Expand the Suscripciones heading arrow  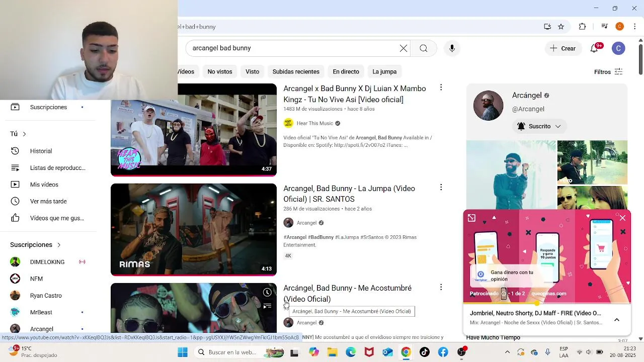[x=58, y=245]
